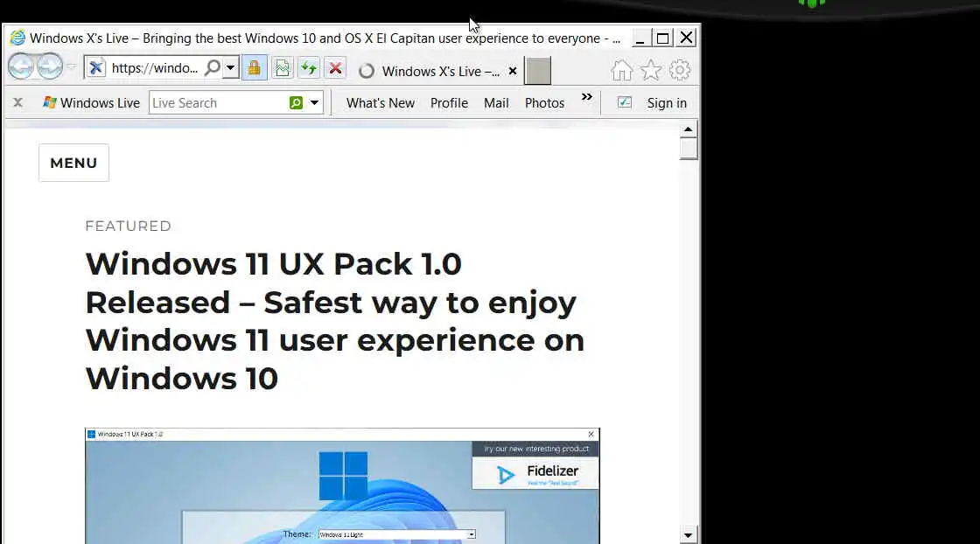Click the vertical scrollbar thumb

688,149
